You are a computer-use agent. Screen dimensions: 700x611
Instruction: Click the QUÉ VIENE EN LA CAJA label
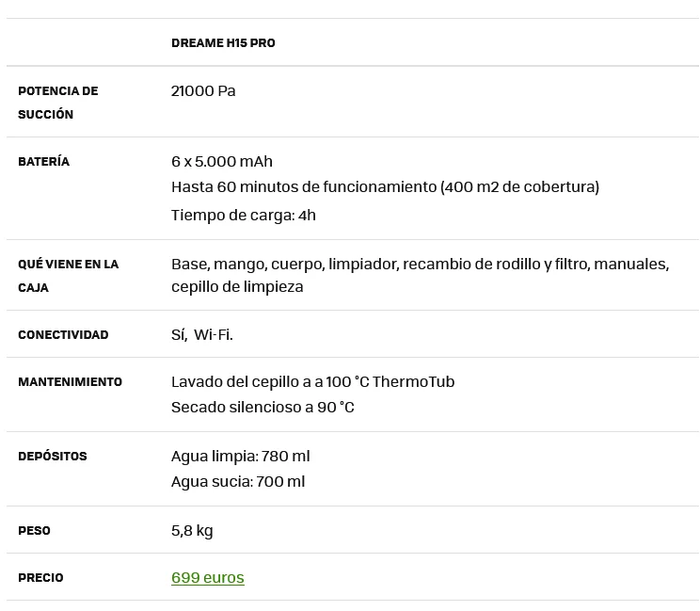(68, 276)
